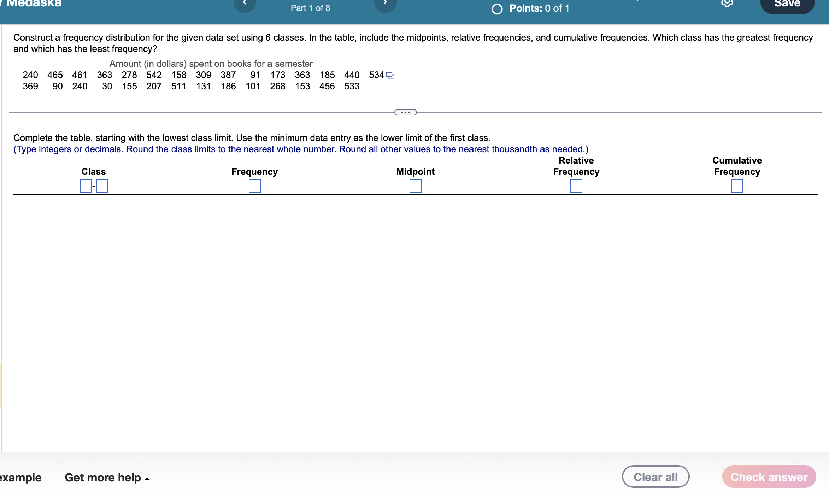This screenshot has width=829, height=504.
Task: Click the Cumulative Frequency input box
Action: 737,186
